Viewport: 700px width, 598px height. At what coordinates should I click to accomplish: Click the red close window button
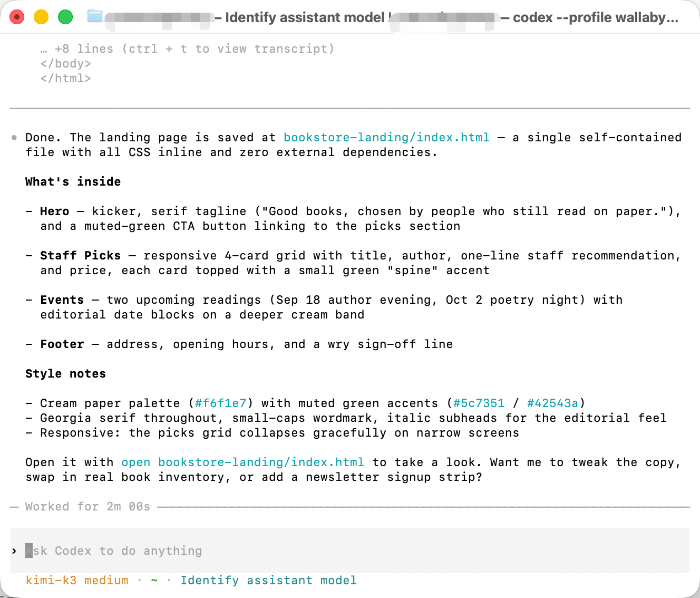17,17
